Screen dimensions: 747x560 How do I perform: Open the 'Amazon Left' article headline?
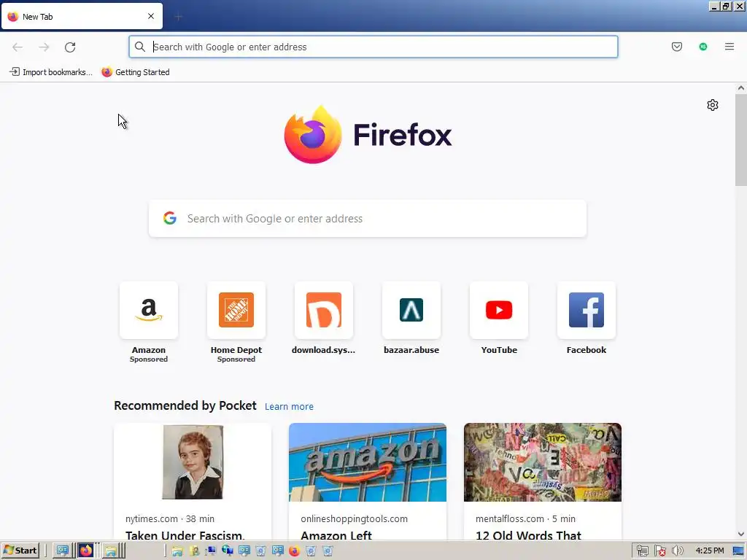(x=336, y=535)
